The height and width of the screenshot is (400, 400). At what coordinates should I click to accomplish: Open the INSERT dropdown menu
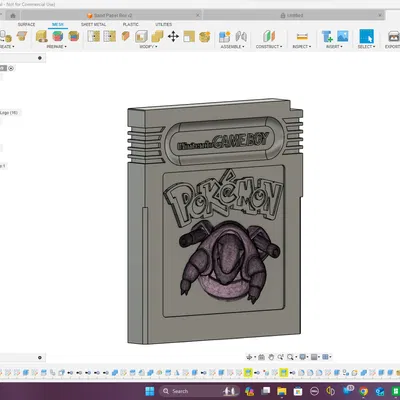pyautogui.click(x=334, y=47)
